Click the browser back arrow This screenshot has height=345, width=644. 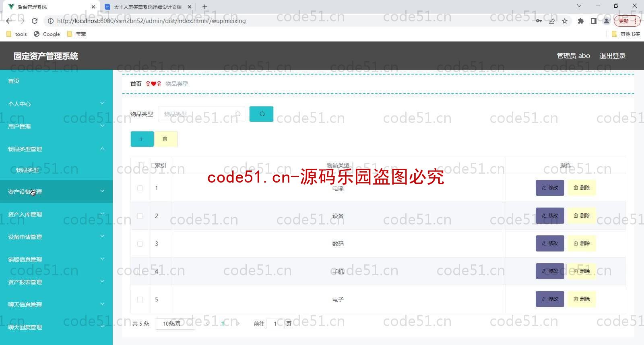[x=9, y=21]
